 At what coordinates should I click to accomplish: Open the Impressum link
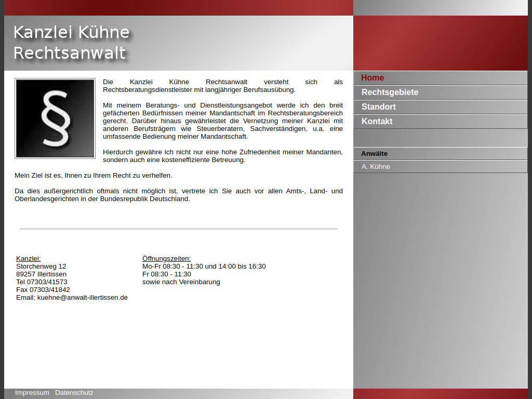click(x=32, y=392)
